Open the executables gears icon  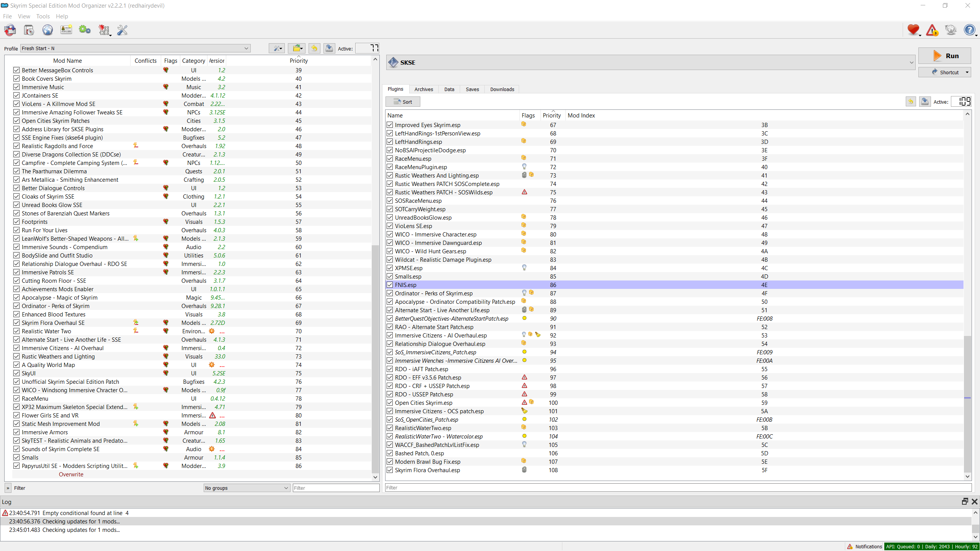85,30
